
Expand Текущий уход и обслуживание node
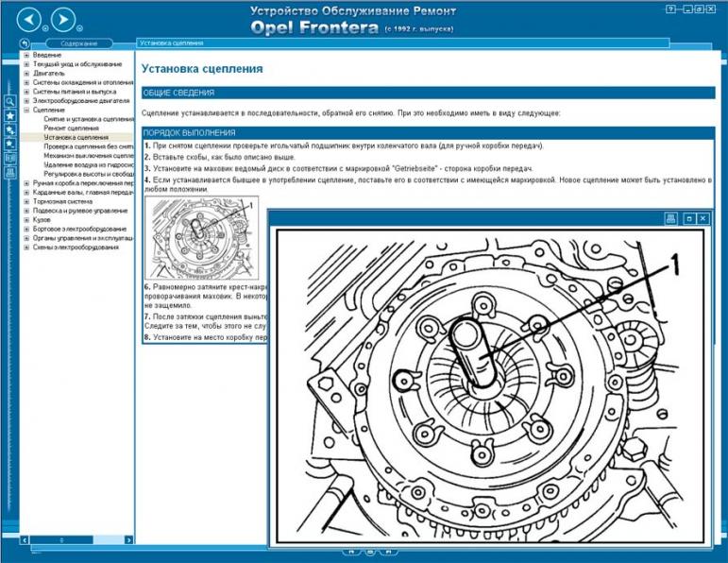pos(27,64)
